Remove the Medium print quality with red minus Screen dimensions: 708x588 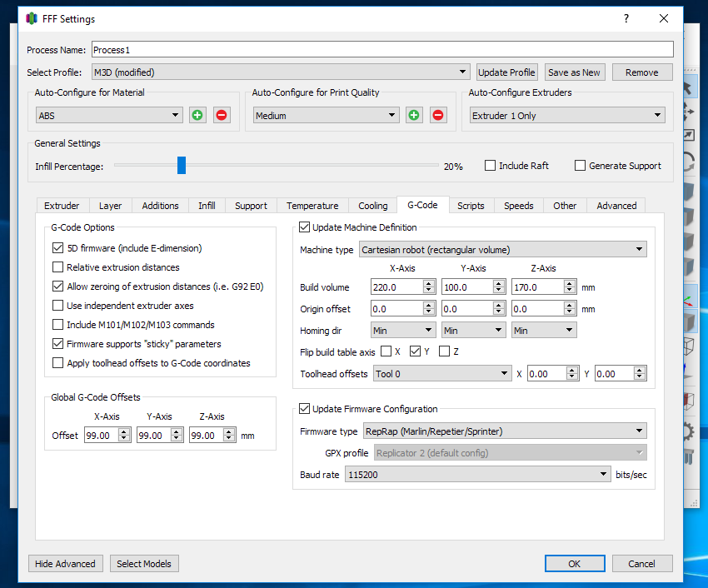coord(438,115)
